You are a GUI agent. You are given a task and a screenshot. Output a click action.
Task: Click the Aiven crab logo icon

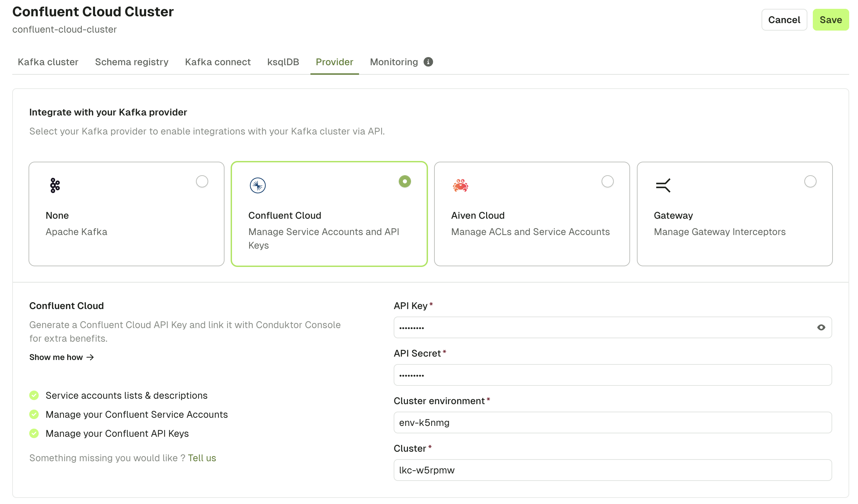click(x=460, y=185)
